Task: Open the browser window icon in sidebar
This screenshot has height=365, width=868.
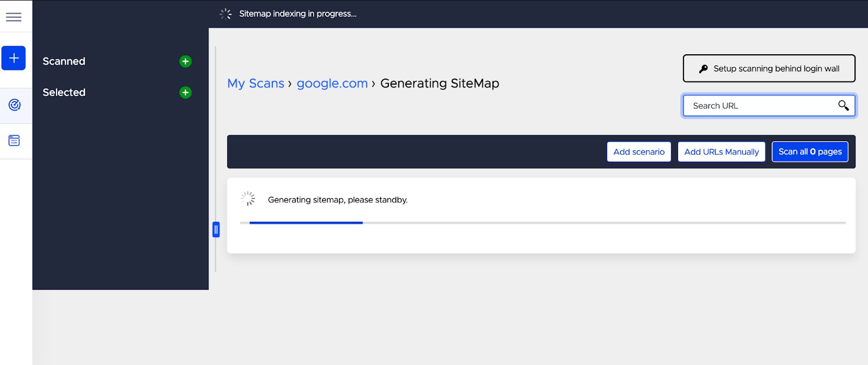Action: [14, 140]
